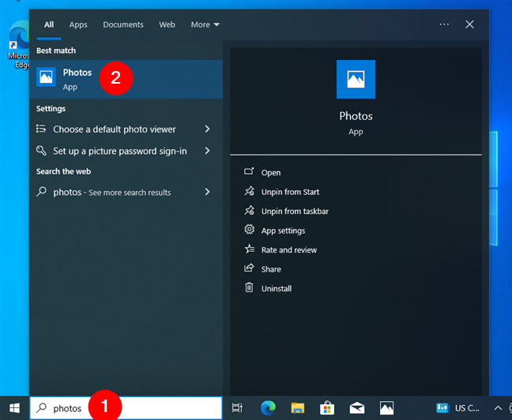The width and height of the screenshot is (512, 420).
Task: Click the Settings section heading
Action: click(51, 109)
